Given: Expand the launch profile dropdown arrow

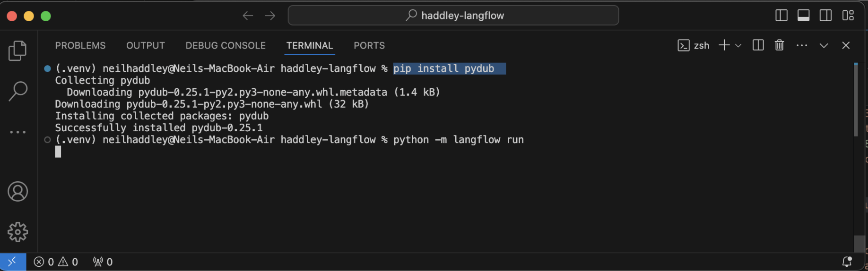Looking at the screenshot, I should [x=738, y=45].
